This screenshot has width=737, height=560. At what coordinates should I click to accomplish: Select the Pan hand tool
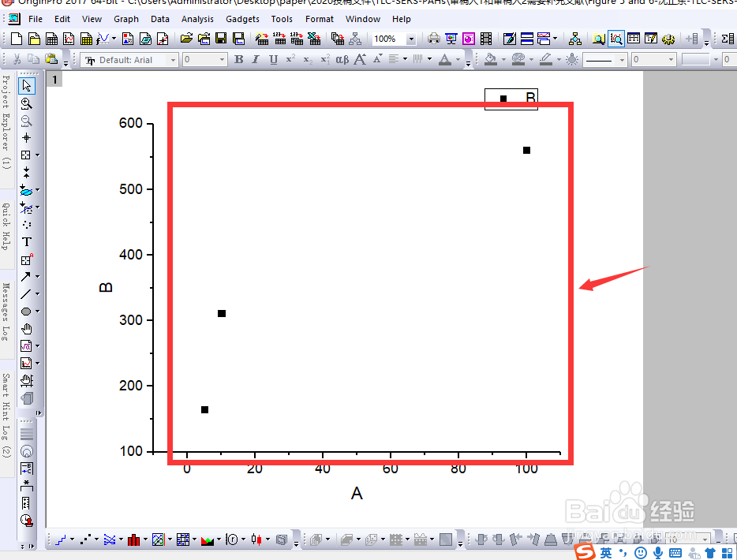click(26, 329)
